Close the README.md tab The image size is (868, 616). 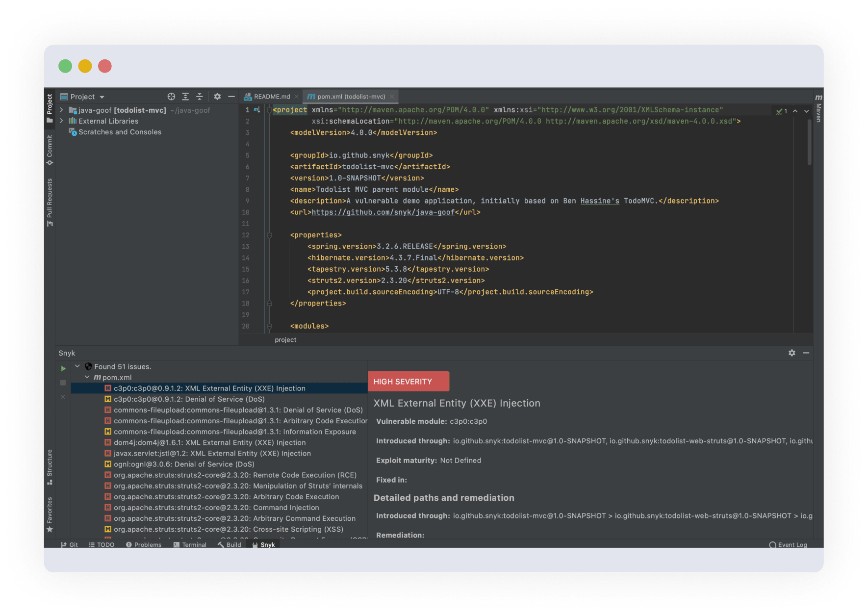coord(297,97)
